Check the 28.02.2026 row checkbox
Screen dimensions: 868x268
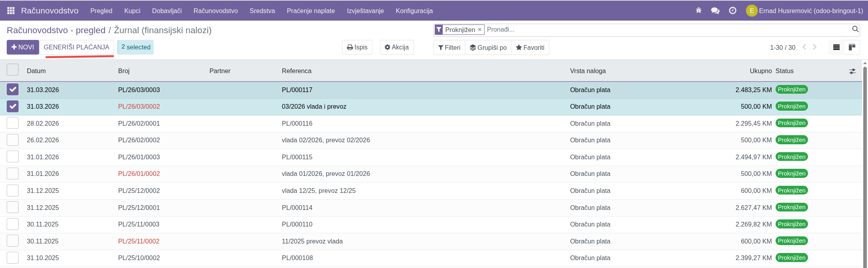point(13,123)
